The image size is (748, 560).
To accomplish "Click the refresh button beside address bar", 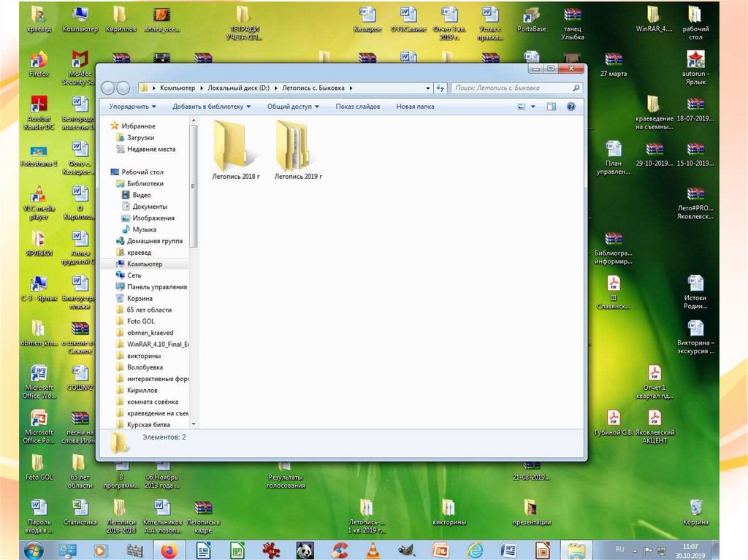I will (440, 88).
